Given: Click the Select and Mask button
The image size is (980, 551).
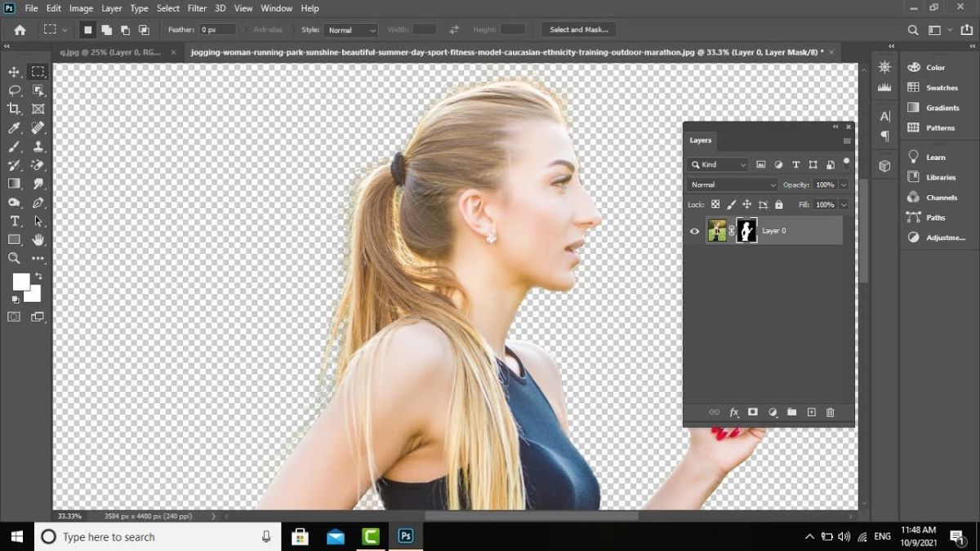Looking at the screenshot, I should (x=579, y=30).
